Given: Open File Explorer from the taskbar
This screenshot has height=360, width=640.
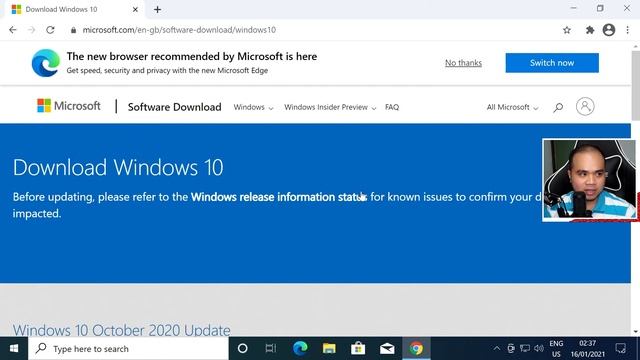Looking at the screenshot, I should click(329, 349).
